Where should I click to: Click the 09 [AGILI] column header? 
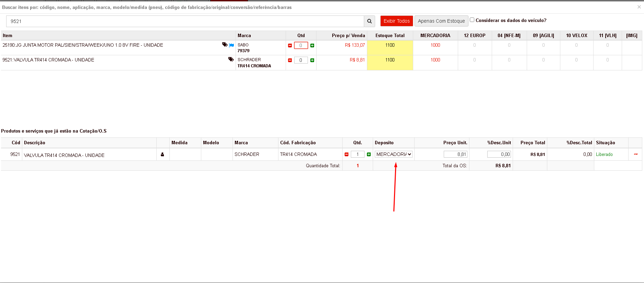[x=543, y=35]
